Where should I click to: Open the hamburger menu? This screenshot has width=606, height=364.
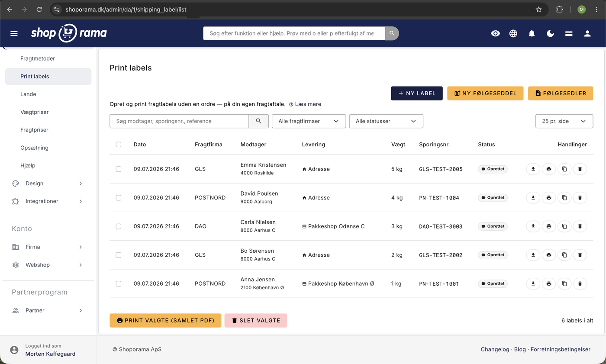14,33
